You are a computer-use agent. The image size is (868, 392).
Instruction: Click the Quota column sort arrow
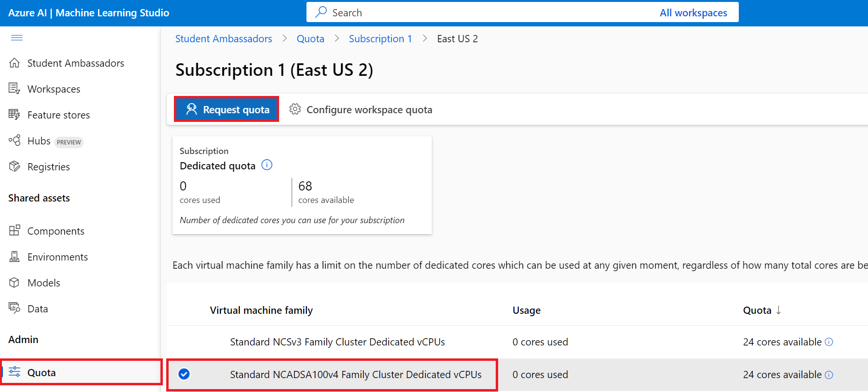point(779,310)
